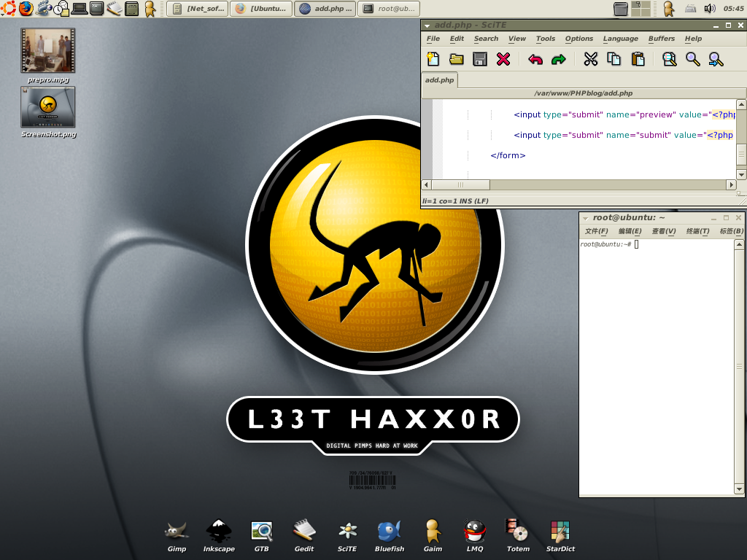Viewport: 747px width, 560px height.
Task: Click SciTE horizontal scrollbar left arrow
Action: point(426,184)
